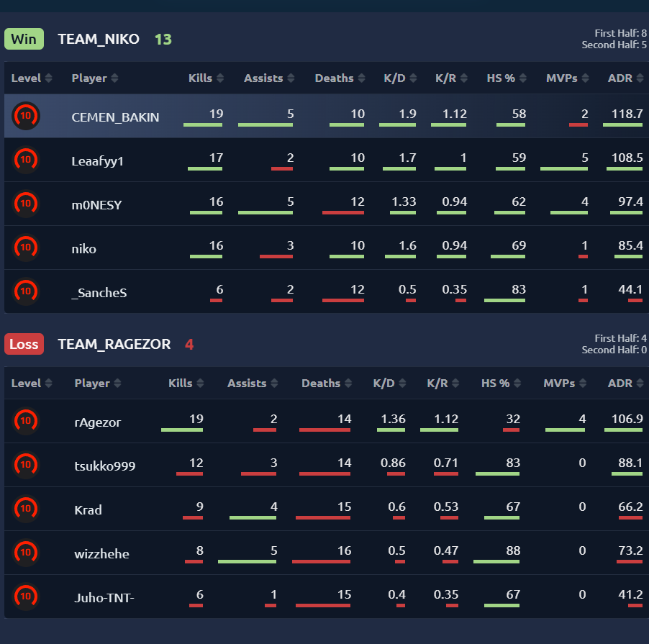Screen dimensions: 649x644
Task: Click Krad's ADR value 66.2
Action: tap(630, 507)
